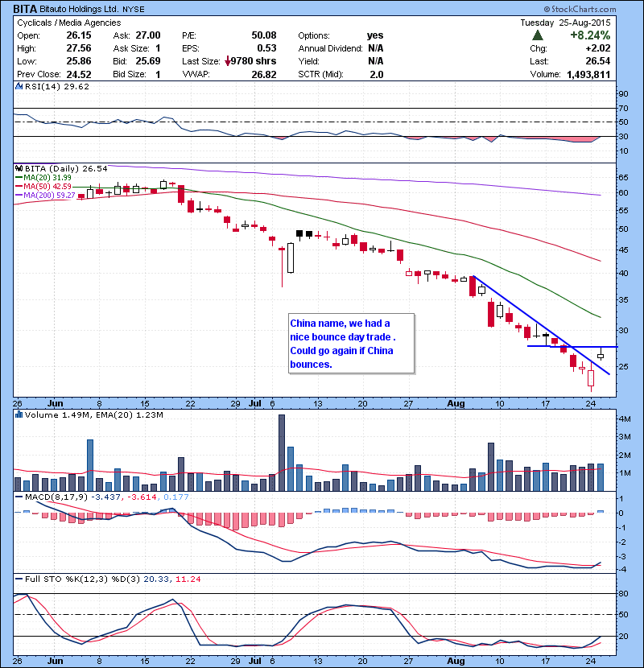Click the Cyclicals / Media Agencies sector label
The width and height of the screenshot is (644, 668).
[69, 23]
